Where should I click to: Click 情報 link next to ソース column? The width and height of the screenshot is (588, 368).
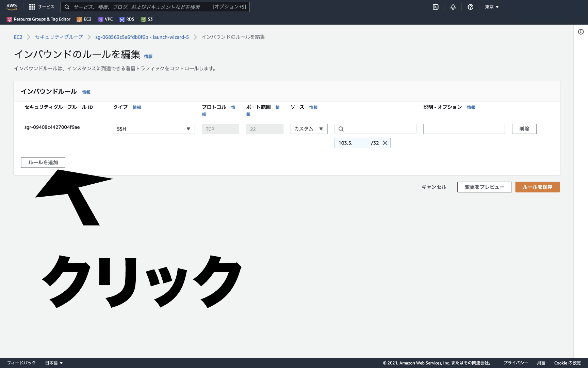coord(313,107)
